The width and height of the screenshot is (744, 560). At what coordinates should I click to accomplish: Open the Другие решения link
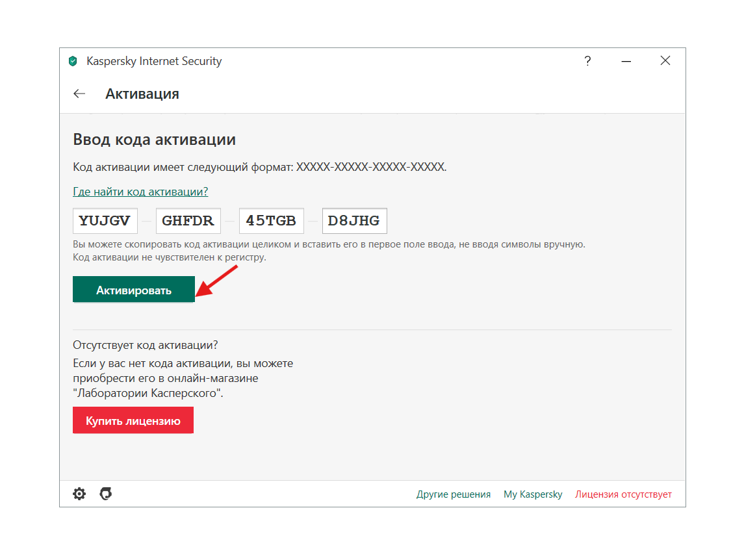pos(453,494)
